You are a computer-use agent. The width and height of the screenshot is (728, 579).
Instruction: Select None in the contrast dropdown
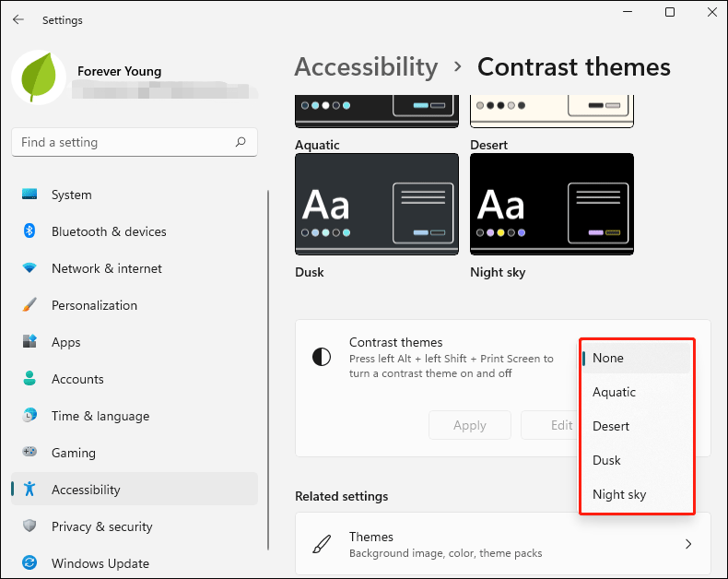[x=637, y=358]
